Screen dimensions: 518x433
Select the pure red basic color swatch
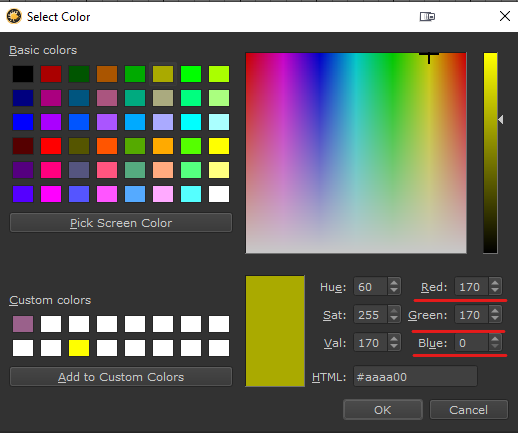51,146
